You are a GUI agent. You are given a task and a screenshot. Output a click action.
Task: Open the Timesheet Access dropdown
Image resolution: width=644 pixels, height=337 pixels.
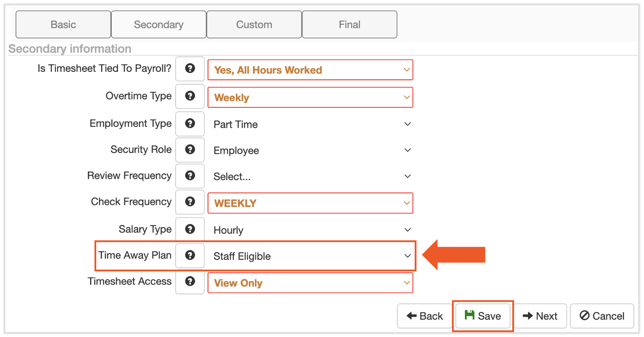[310, 283]
